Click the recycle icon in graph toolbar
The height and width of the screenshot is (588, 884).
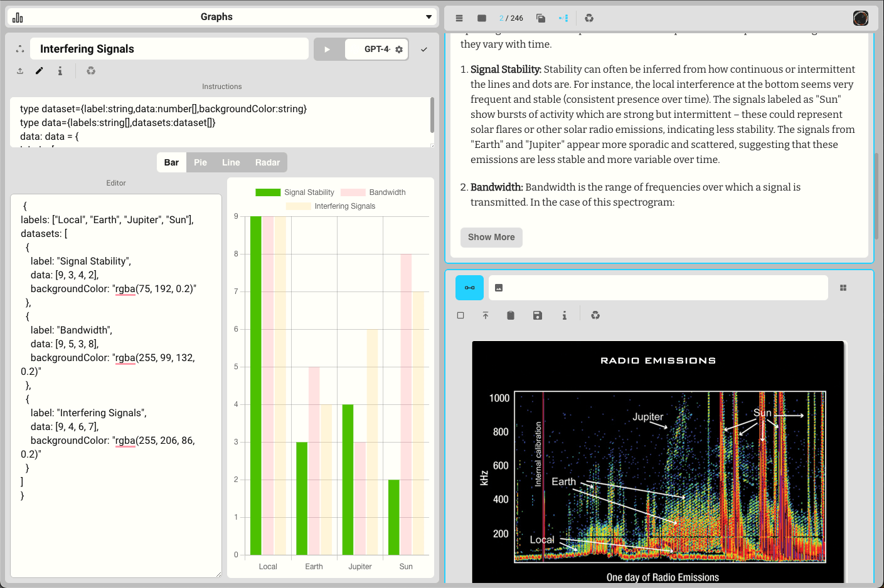tap(91, 71)
